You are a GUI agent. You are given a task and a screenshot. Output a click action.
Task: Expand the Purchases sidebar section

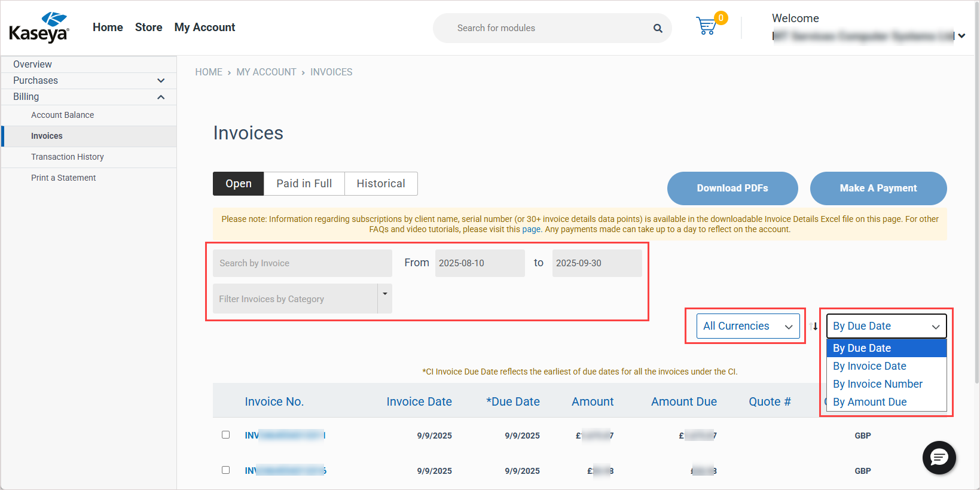point(160,81)
